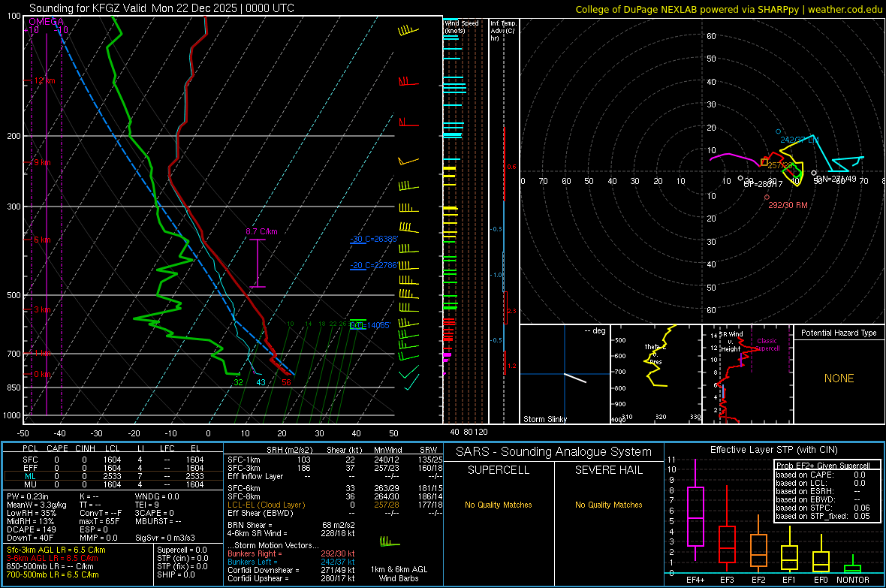886x588 pixels.
Task: Select the SFC parcel row label
Action: (30, 460)
